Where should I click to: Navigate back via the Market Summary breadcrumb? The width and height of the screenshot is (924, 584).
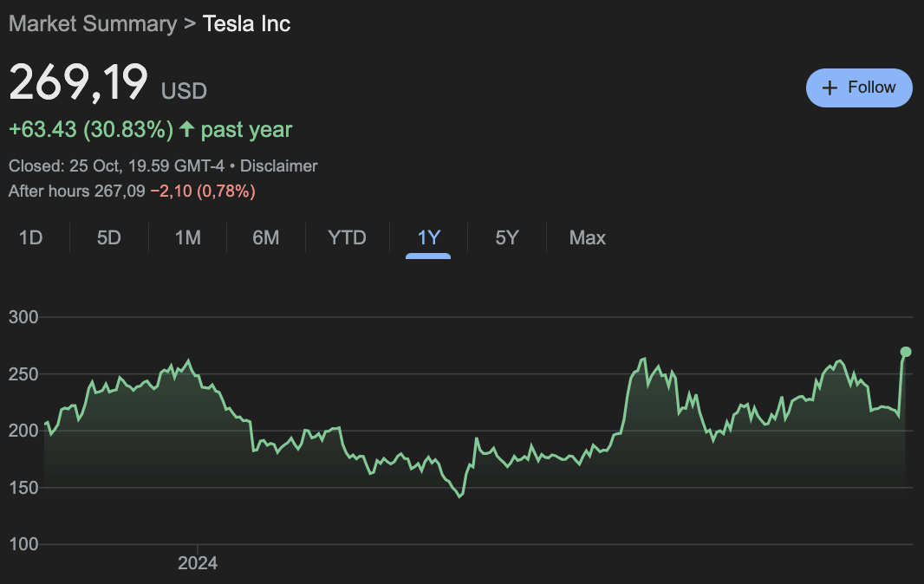93,23
